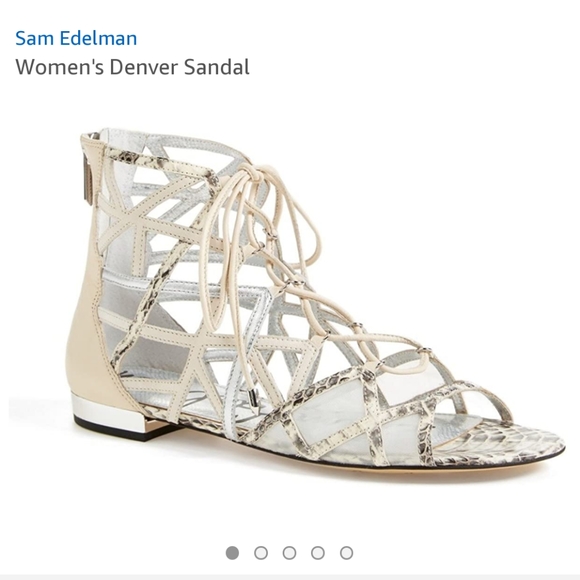
Task: Jump to the fourth carousel dot
Action: click(x=318, y=553)
